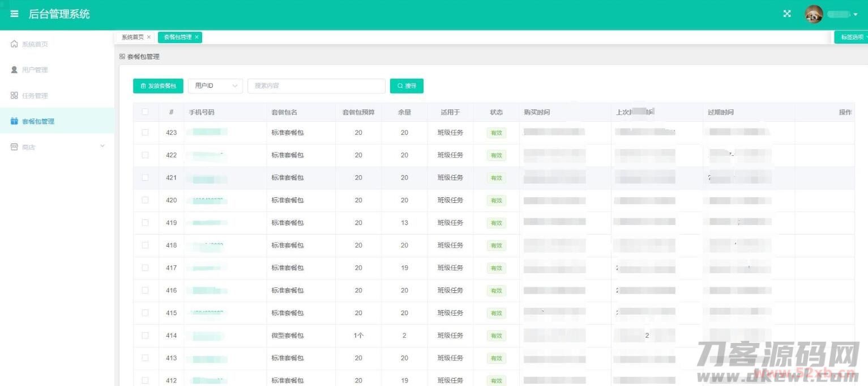The height and width of the screenshot is (386, 868).
Task: Check the checkbox for row 423
Action: click(x=145, y=133)
